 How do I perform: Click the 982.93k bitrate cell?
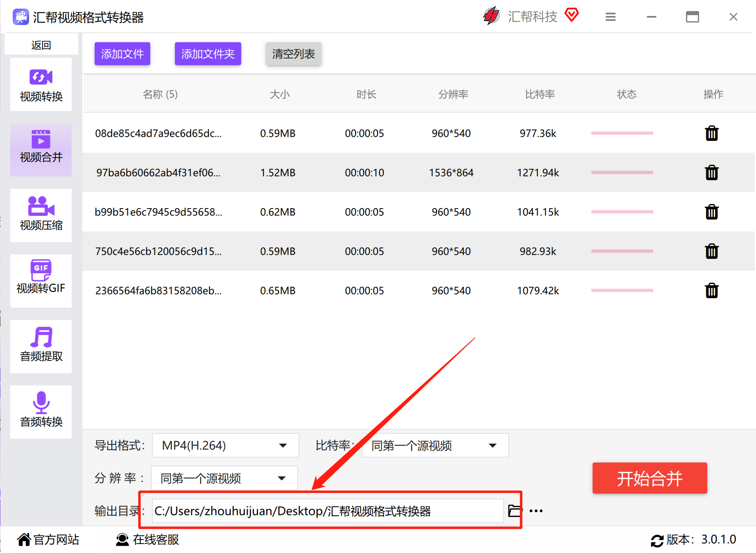click(538, 251)
